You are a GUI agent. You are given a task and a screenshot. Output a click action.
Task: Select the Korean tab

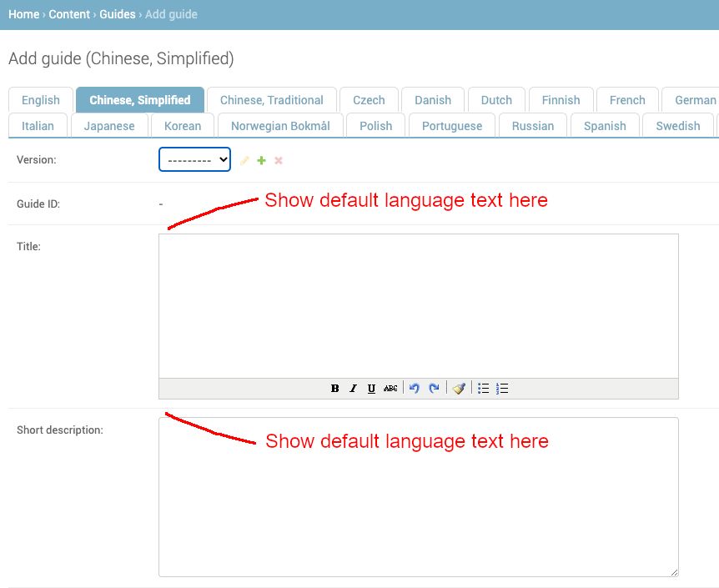point(183,126)
